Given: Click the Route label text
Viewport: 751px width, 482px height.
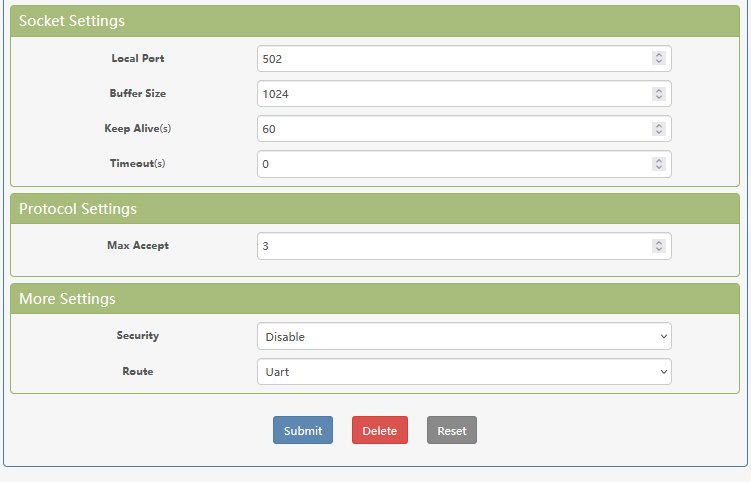Looking at the screenshot, I should pos(138,372).
